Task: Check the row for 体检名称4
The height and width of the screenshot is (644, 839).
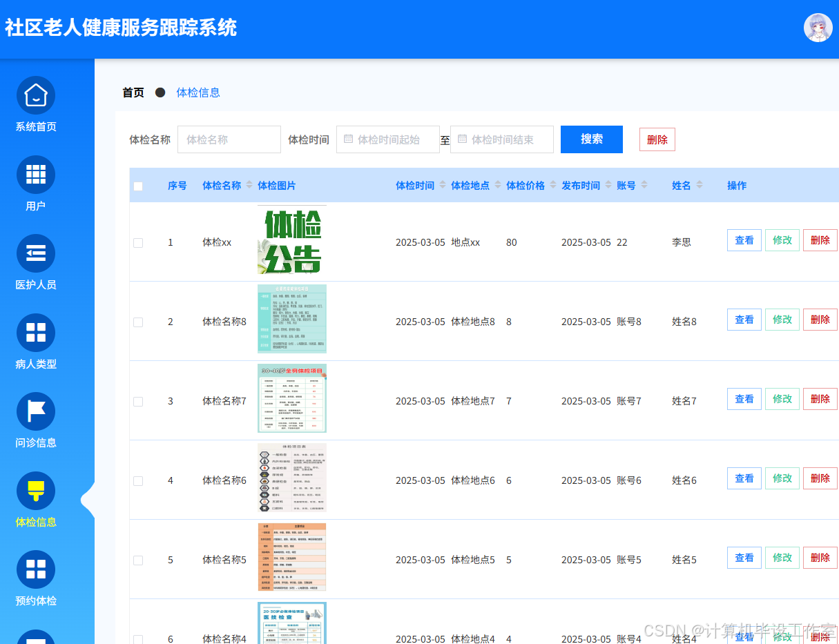Action: click(138, 639)
